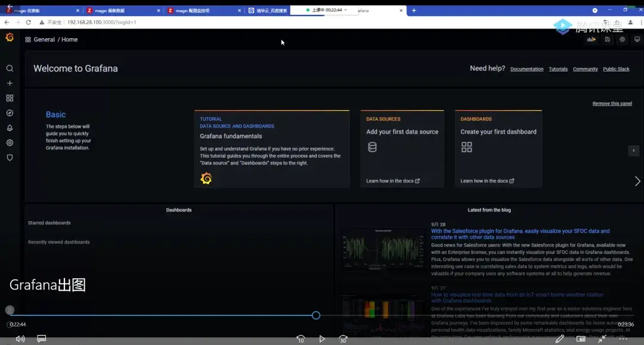
Task: Select the Explore compass icon
Action: click(x=10, y=113)
